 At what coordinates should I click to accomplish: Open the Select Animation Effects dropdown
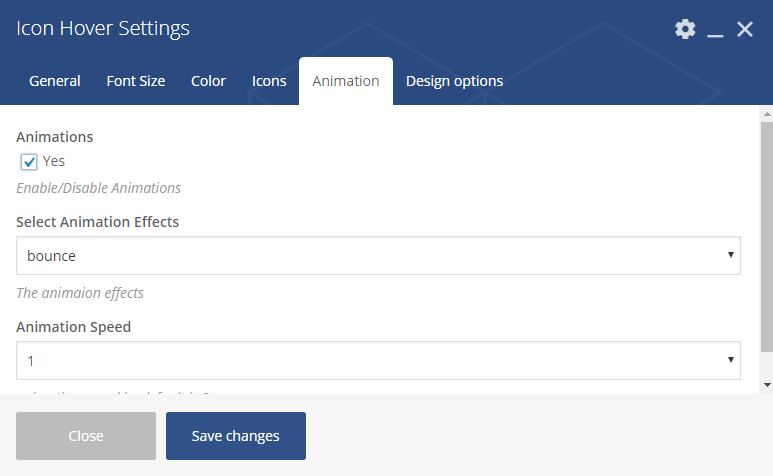point(378,256)
